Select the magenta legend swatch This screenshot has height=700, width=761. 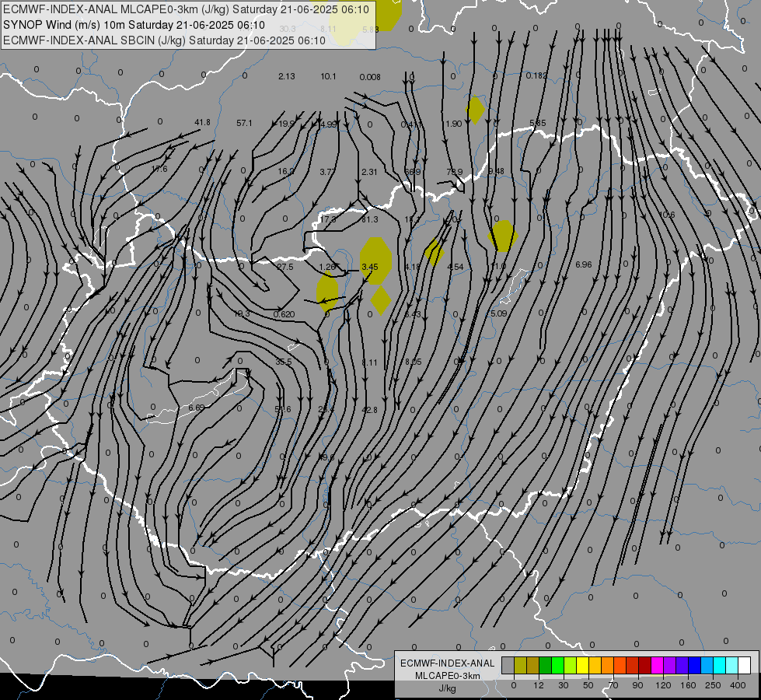coord(657,666)
